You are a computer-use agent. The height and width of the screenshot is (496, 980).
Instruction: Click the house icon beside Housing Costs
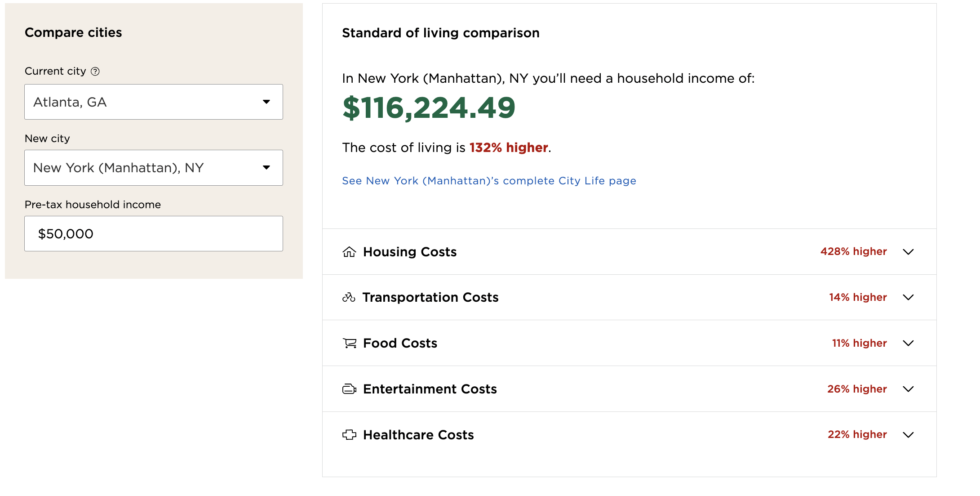coord(349,252)
